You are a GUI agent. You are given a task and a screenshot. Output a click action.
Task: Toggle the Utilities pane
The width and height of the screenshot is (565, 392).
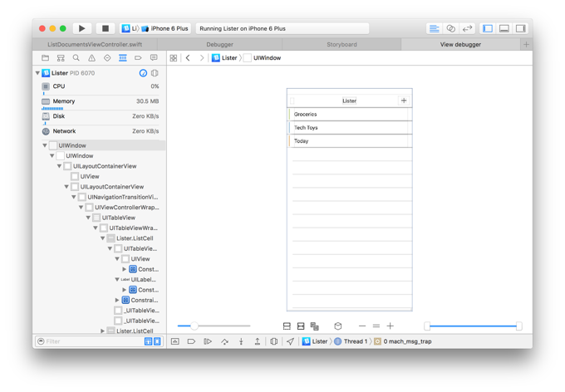pos(521,28)
